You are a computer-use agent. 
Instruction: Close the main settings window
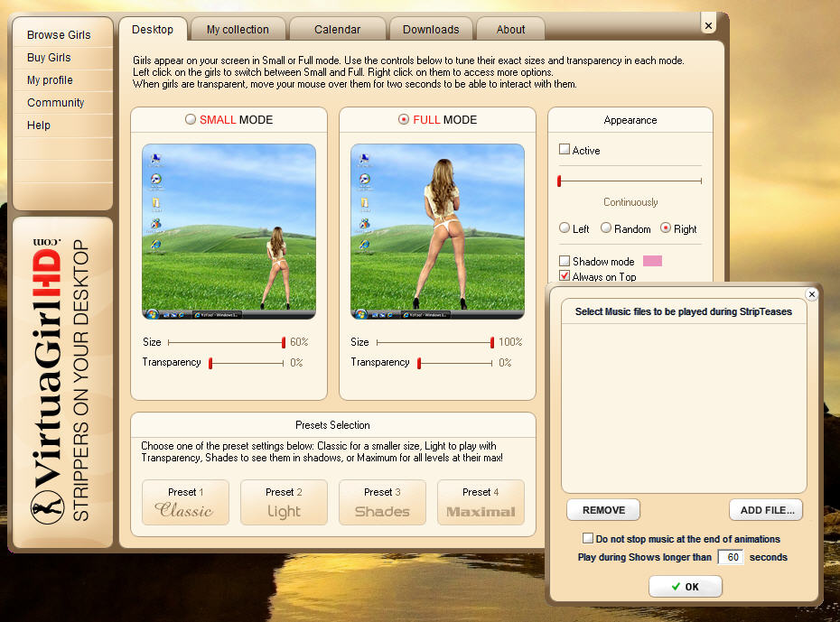708,26
